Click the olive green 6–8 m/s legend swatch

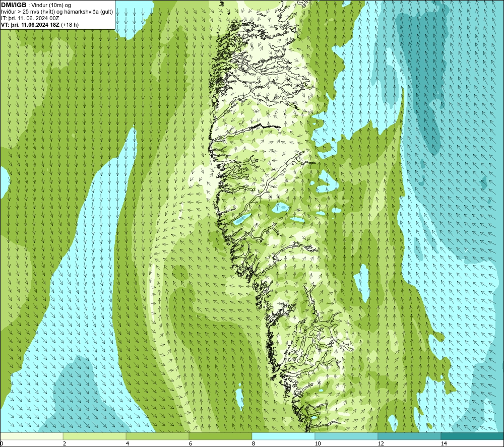(x=221, y=436)
